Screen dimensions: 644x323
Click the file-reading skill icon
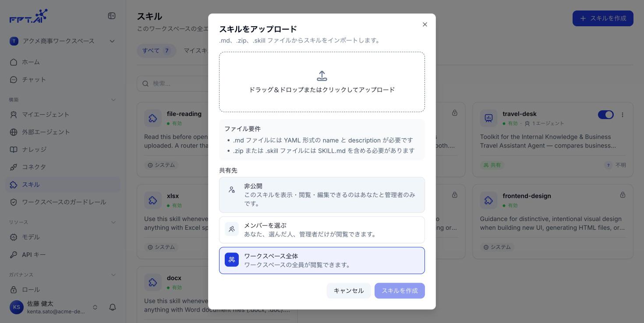(153, 118)
